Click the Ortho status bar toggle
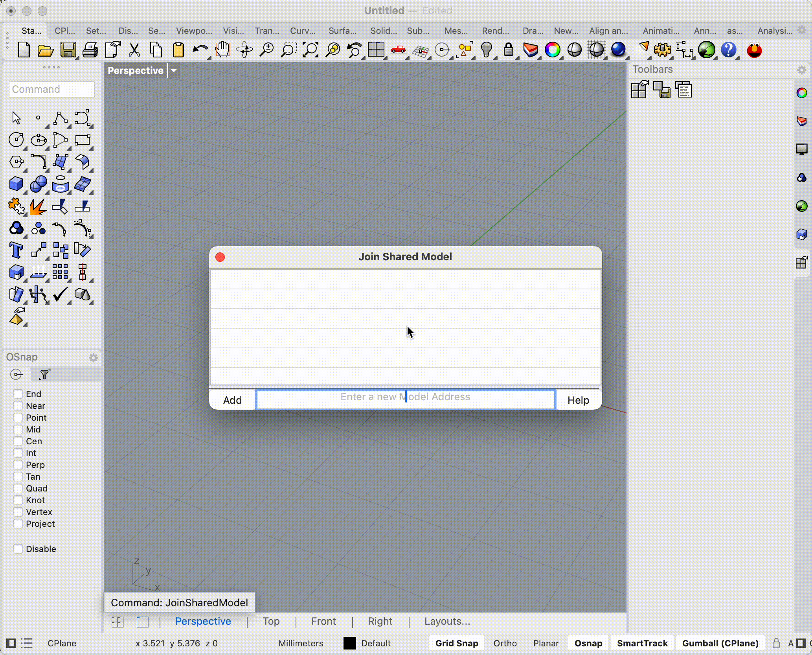Image resolution: width=812 pixels, height=655 pixels. (507, 643)
